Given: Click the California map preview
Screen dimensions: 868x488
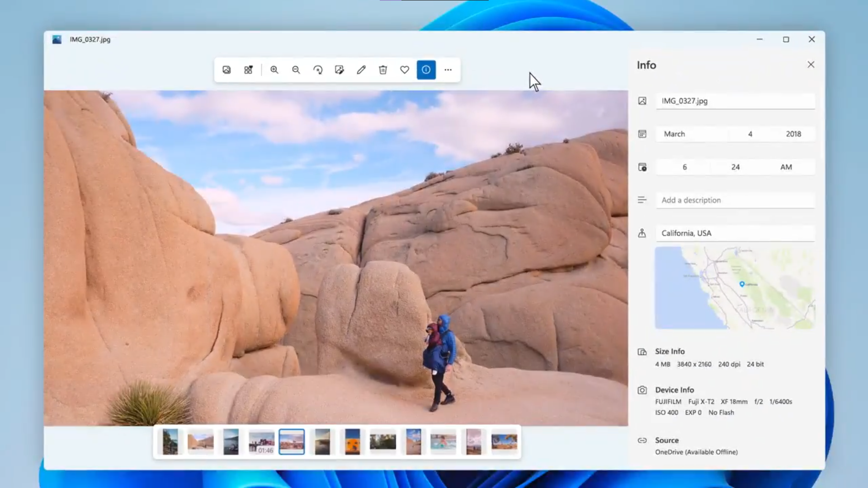Looking at the screenshot, I should pyautogui.click(x=735, y=288).
